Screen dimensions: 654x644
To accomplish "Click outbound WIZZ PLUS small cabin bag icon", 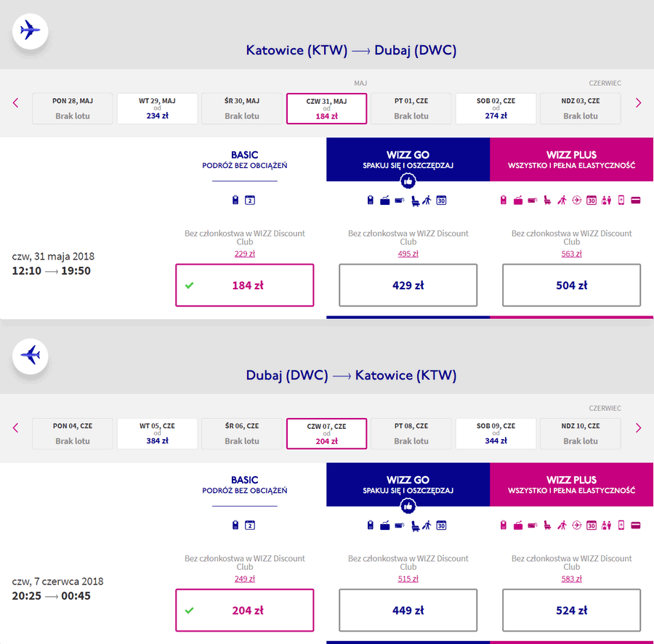I will click(504, 201).
